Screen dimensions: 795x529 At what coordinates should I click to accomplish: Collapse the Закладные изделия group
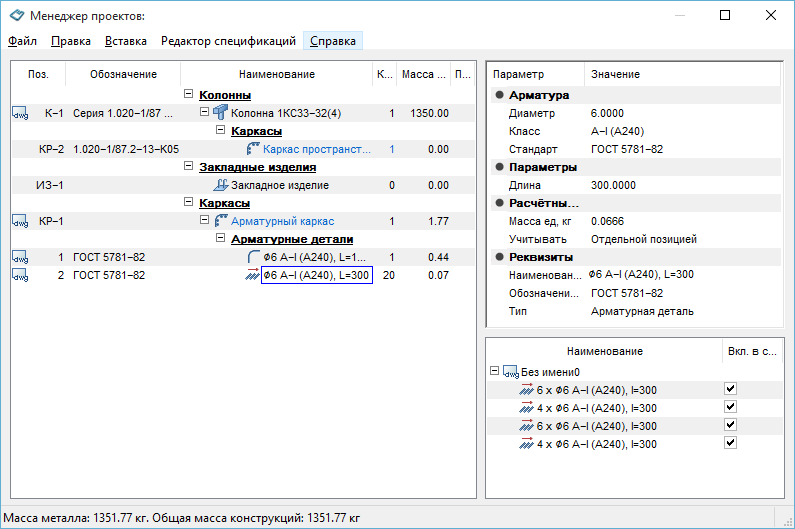[x=189, y=167]
